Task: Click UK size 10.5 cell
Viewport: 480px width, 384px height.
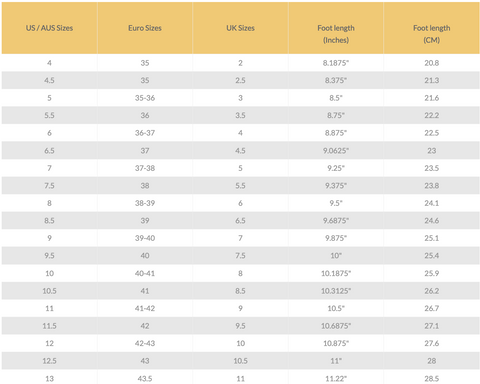Action: 240,361
